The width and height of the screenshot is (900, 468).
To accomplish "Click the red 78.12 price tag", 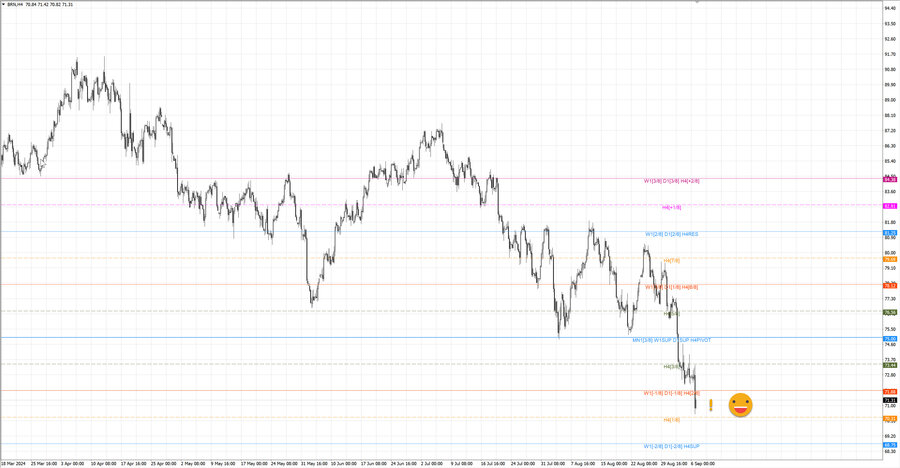I will click(890, 285).
